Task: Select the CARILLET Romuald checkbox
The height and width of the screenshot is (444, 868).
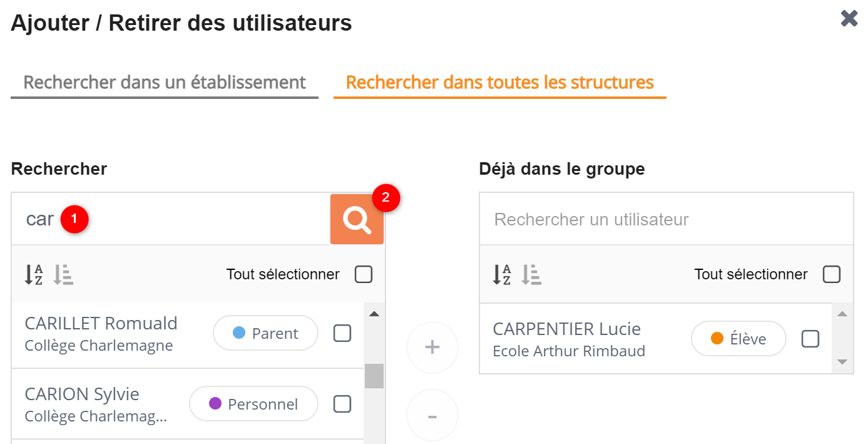Action: tap(342, 333)
